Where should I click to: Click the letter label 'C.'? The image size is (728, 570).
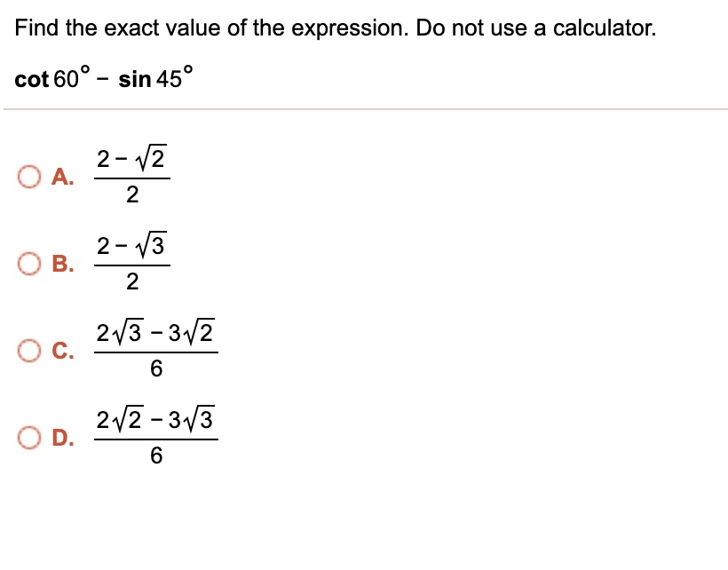coord(63,351)
